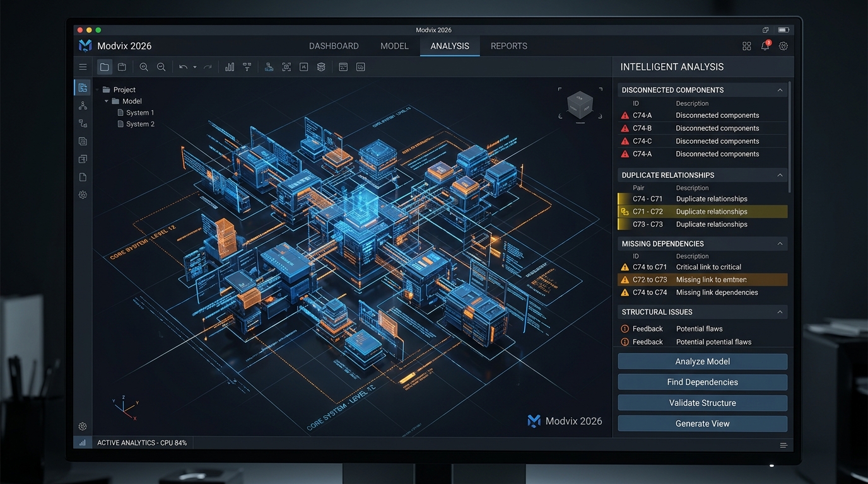This screenshot has height=484, width=868.
Task: Open the blank page sidebar icon
Action: pos(83,177)
